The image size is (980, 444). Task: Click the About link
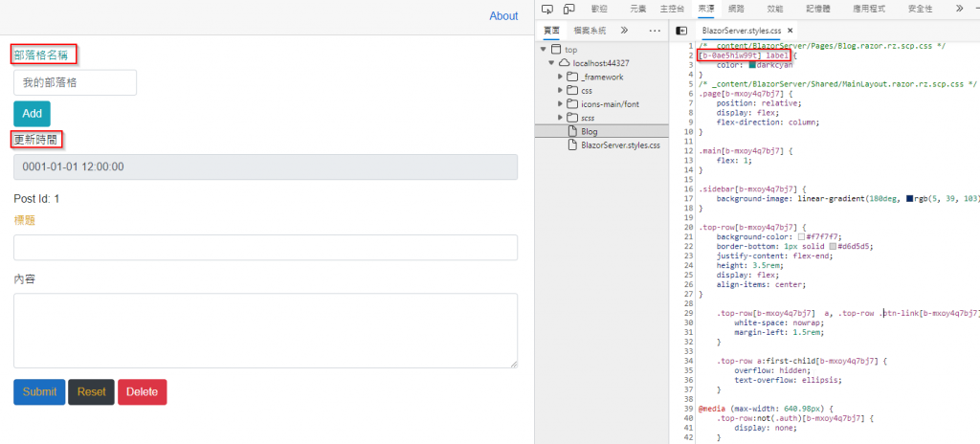click(503, 16)
